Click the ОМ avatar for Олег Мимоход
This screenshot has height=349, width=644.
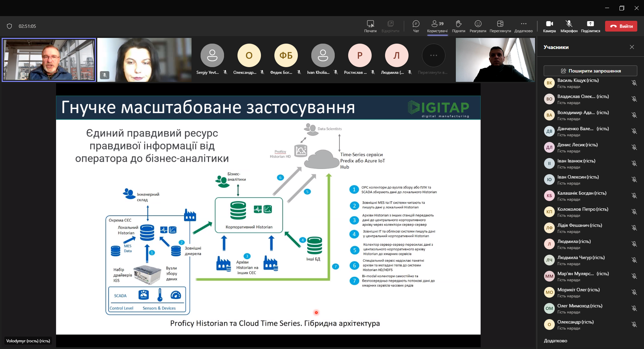[549, 308]
